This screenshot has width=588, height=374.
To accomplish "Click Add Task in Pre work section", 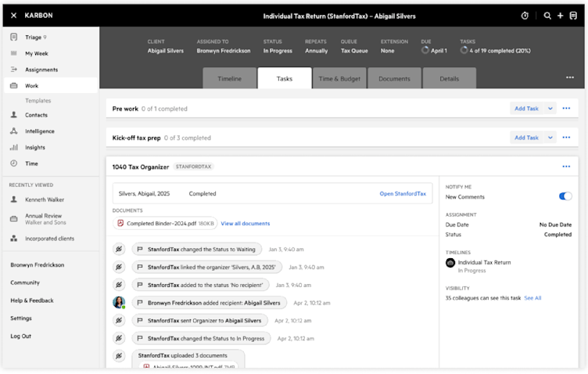I will click(526, 109).
